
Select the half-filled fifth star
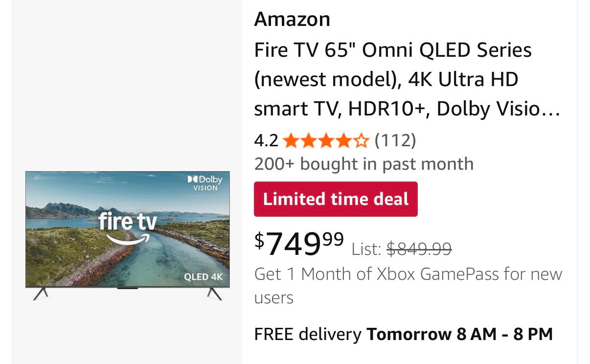(361, 140)
